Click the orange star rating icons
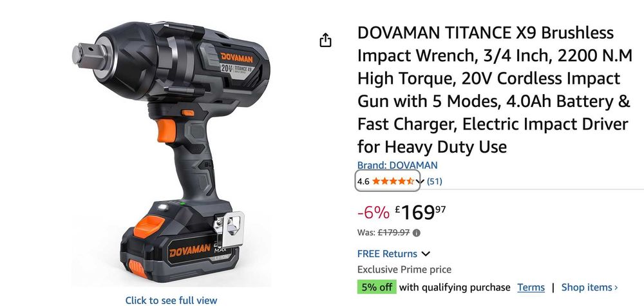 click(x=393, y=181)
